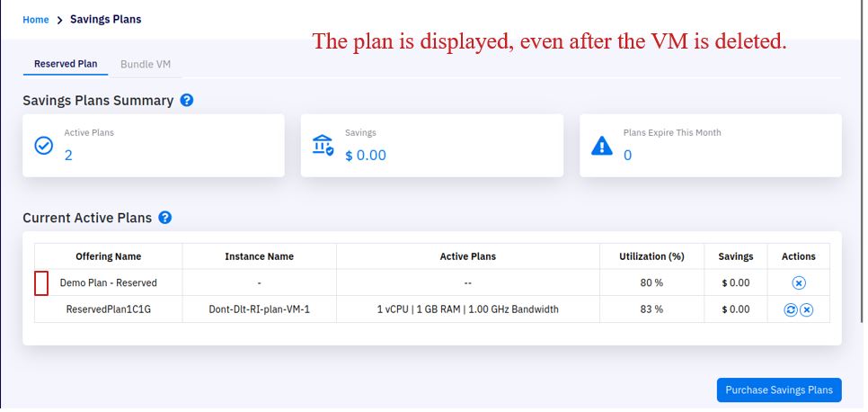
Task: Click the Dont-Dlt-RI-plan-VM-1 instance name
Action: (x=259, y=309)
